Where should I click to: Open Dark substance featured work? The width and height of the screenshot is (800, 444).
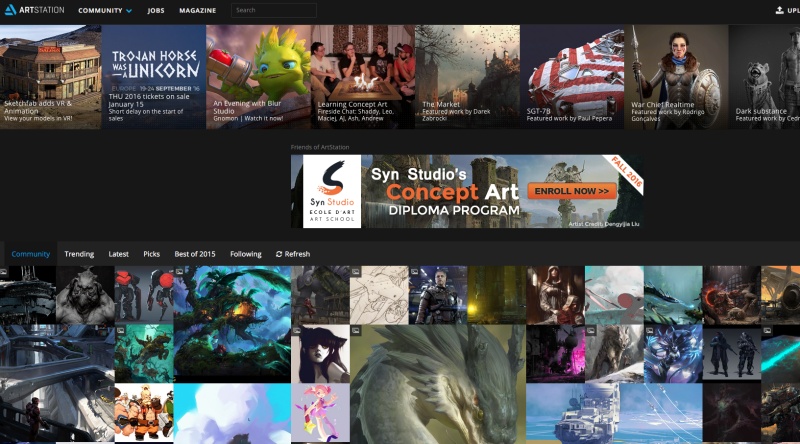click(x=764, y=77)
